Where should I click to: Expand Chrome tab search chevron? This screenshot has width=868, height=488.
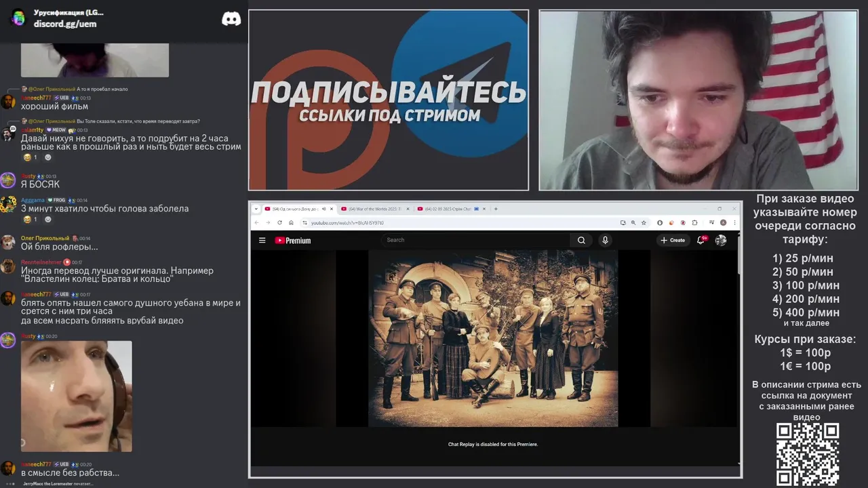[256, 209]
